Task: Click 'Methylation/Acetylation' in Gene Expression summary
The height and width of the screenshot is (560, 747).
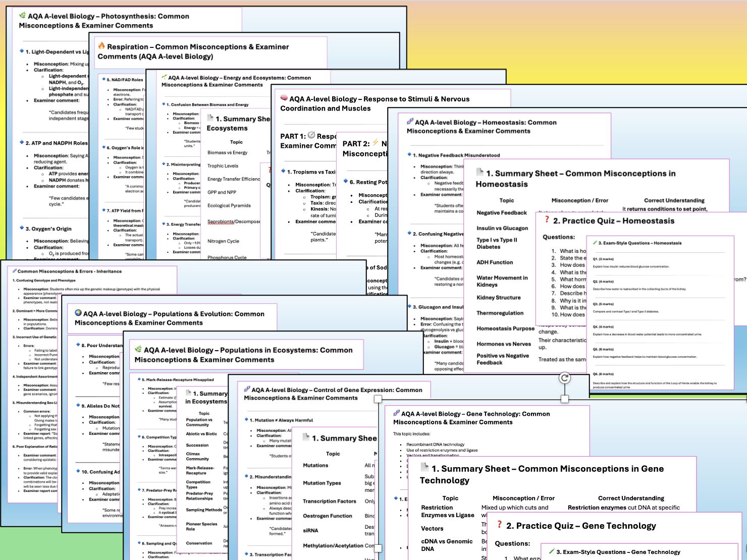Action: pos(333,545)
